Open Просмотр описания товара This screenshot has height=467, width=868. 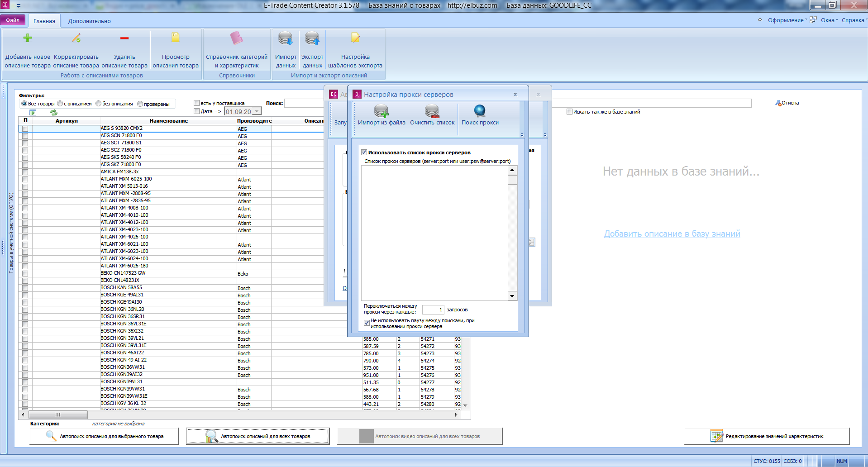(176, 50)
